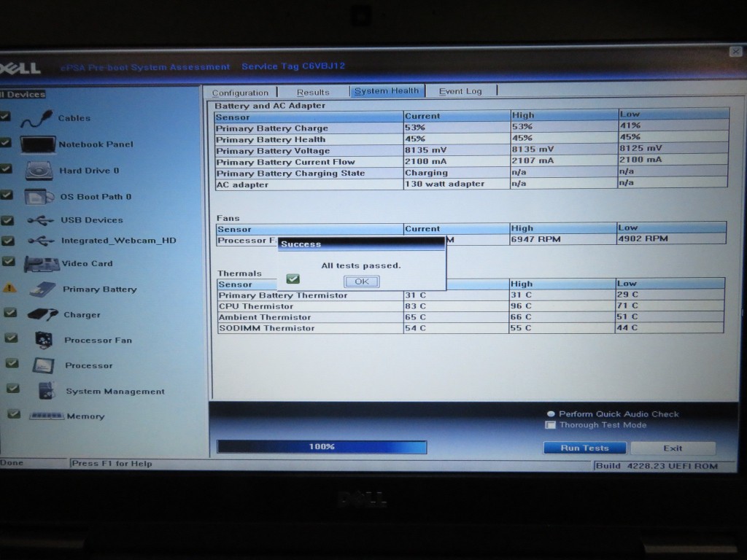Click the Primary Battery Thermistor row label
Viewport: 747px width, 560px height.
(283, 295)
